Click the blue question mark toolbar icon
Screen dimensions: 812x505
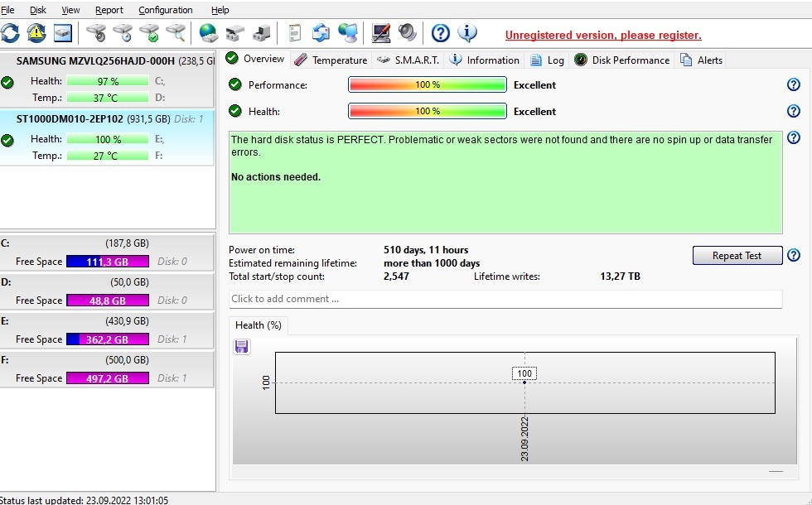(x=441, y=34)
